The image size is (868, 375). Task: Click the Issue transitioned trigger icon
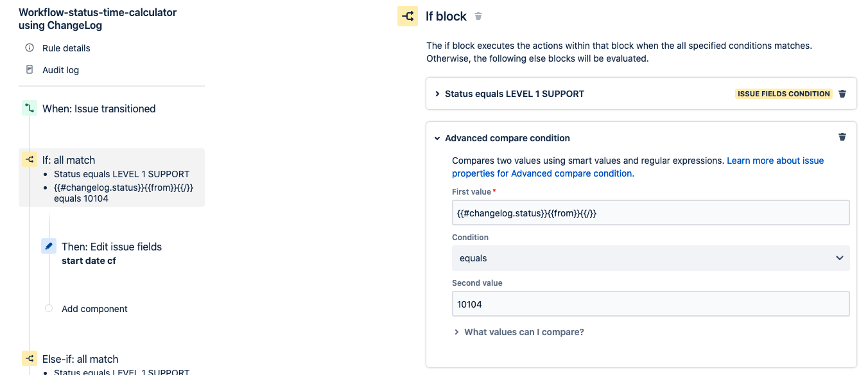coord(30,109)
